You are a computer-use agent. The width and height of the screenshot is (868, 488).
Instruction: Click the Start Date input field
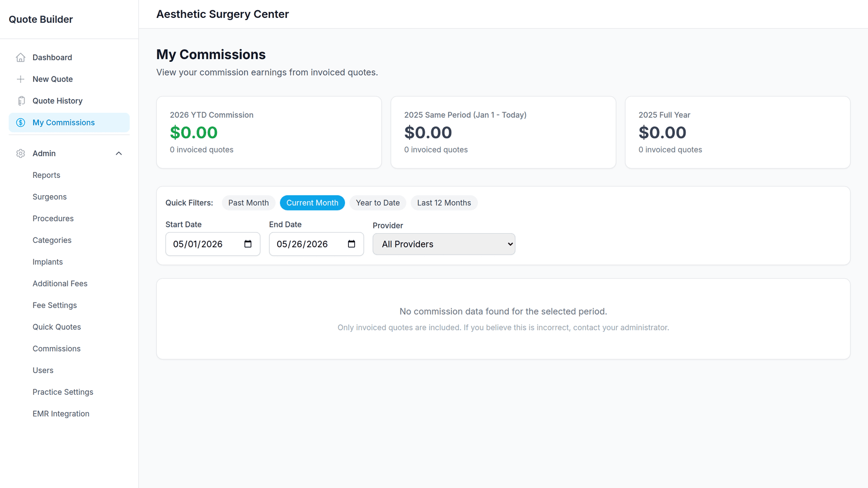(213, 244)
